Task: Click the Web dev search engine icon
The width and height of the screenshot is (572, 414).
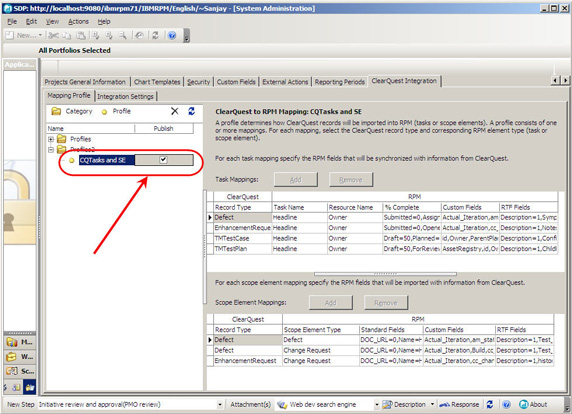Action: point(282,405)
